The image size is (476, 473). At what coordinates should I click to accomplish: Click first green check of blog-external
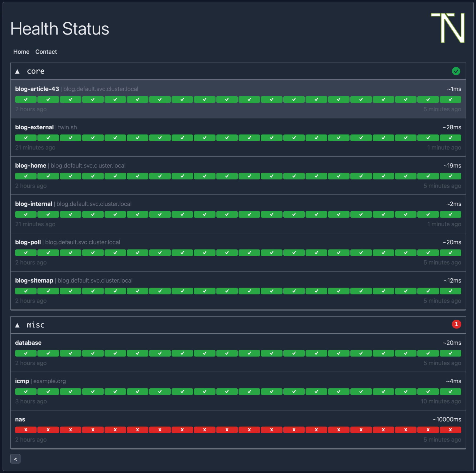pos(26,138)
